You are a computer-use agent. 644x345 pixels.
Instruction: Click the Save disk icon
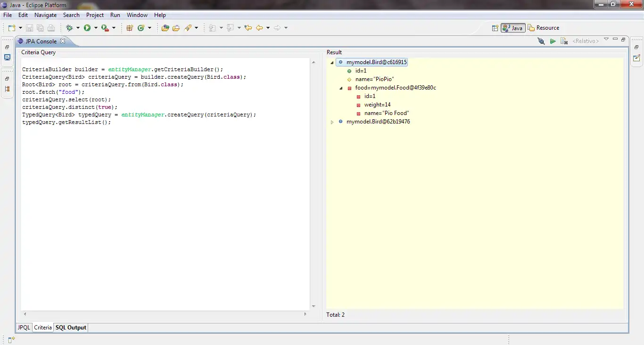coord(30,28)
